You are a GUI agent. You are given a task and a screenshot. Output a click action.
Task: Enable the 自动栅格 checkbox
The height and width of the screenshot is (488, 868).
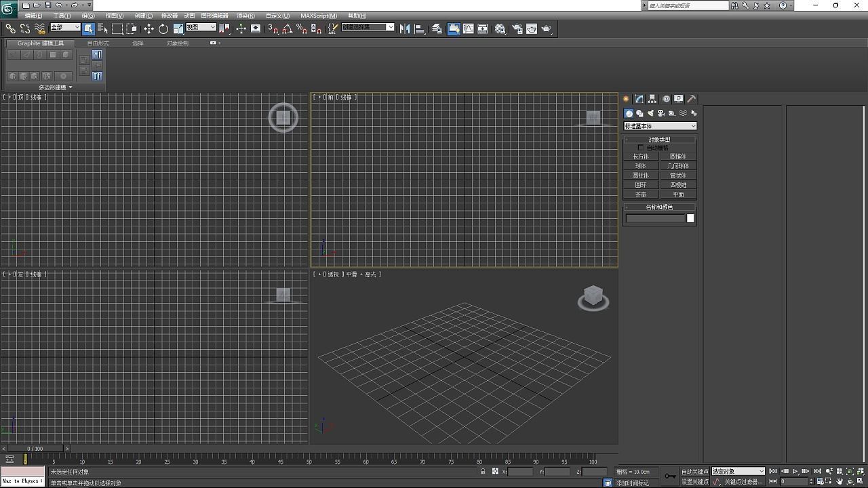(x=641, y=148)
